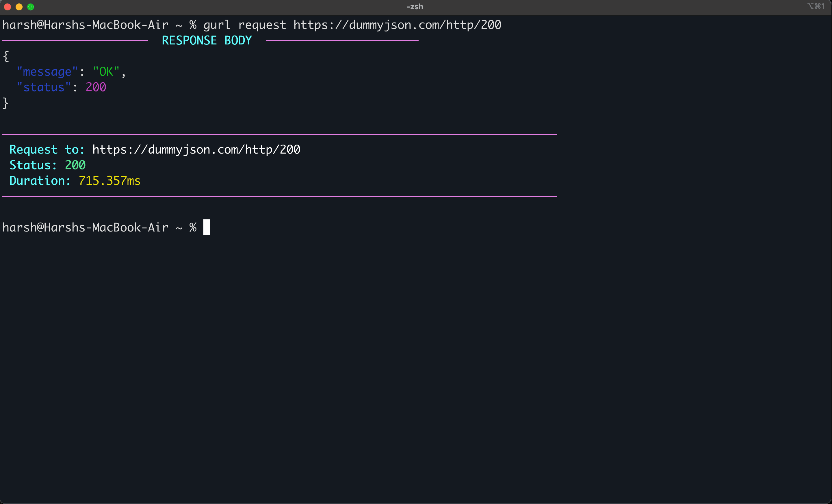Image resolution: width=832 pixels, height=504 pixels.
Task: Open the Request to dummyjson URL
Action: pyautogui.click(x=196, y=150)
